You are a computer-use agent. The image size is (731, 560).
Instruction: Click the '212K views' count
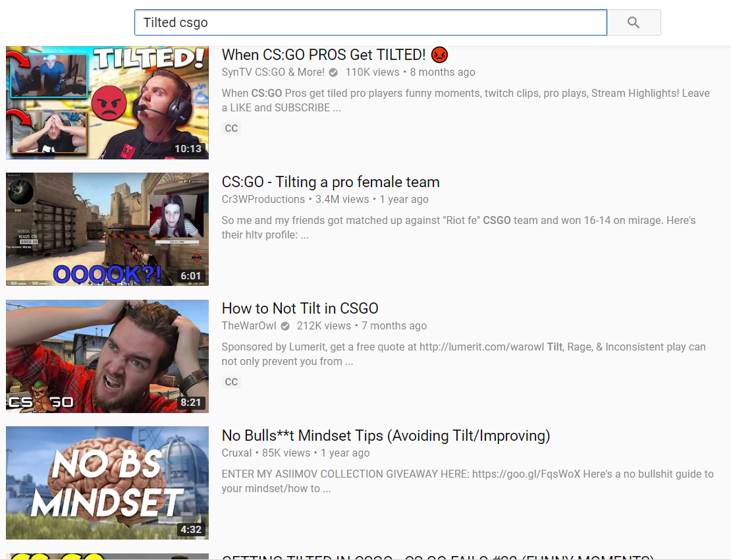[323, 326]
